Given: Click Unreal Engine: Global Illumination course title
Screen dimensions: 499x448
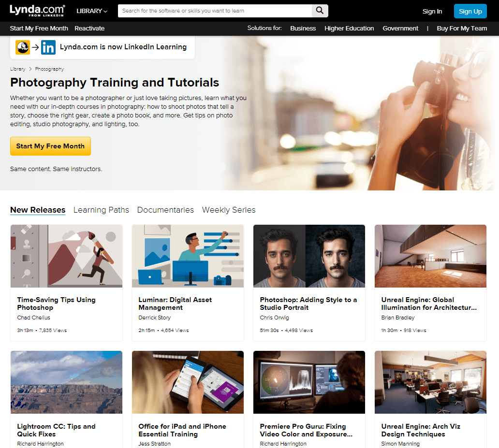Looking at the screenshot, I should tap(429, 303).
